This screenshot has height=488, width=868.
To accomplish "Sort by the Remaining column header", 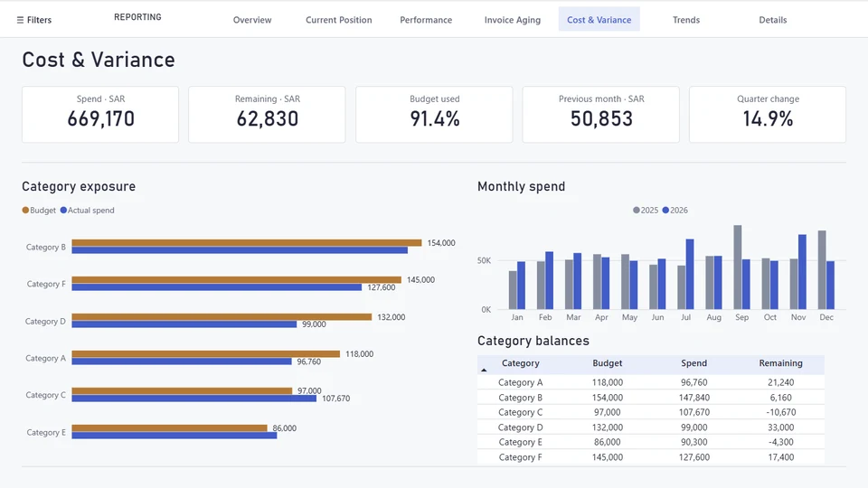I will pos(780,363).
